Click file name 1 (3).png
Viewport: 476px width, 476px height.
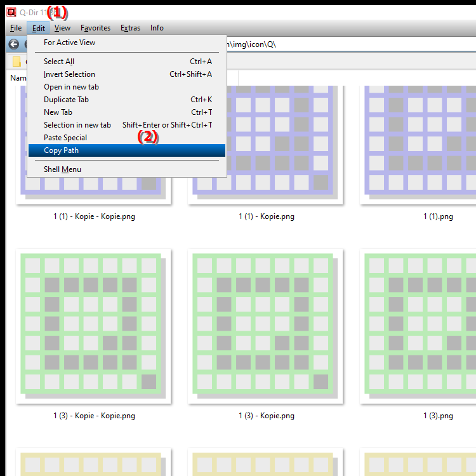(438, 416)
